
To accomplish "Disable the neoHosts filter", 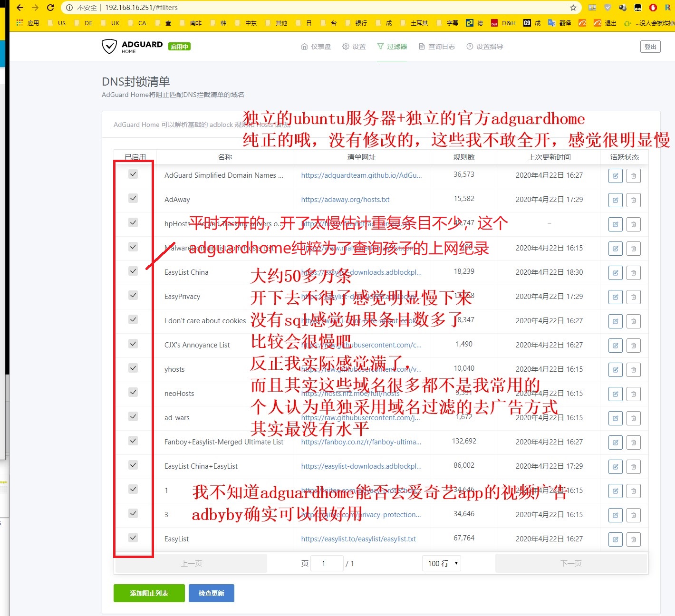I will coord(133,392).
